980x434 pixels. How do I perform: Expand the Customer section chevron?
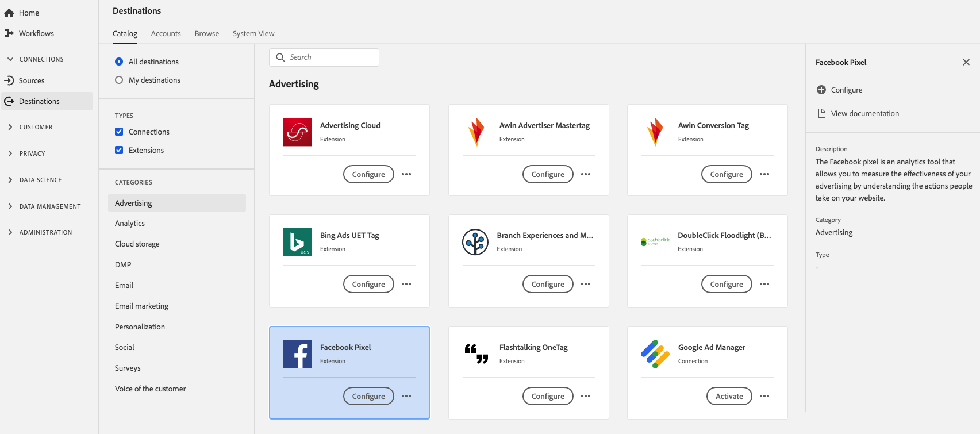pyautogui.click(x=10, y=127)
